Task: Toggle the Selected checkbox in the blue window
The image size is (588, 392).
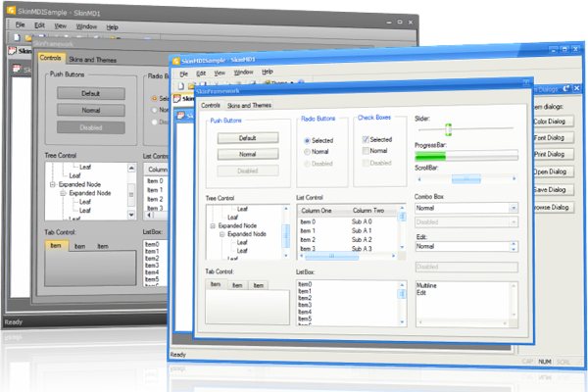Action: [x=367, y=140]
